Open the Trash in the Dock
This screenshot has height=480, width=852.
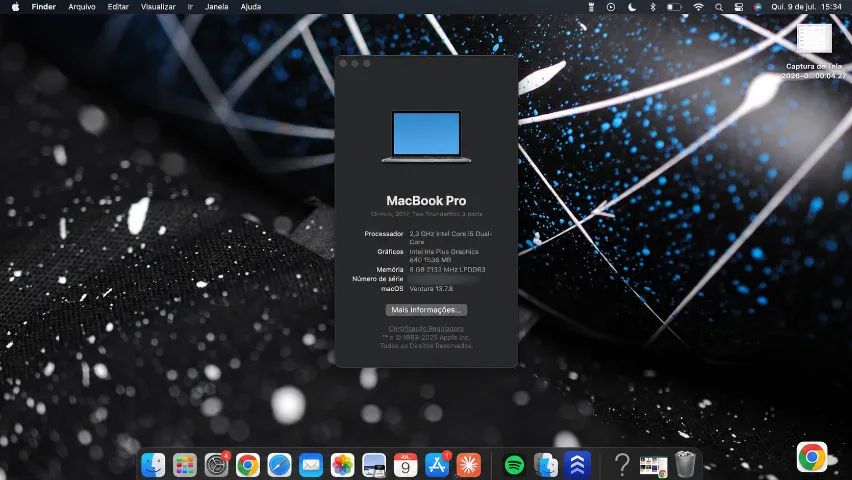(x=685, y=465)
